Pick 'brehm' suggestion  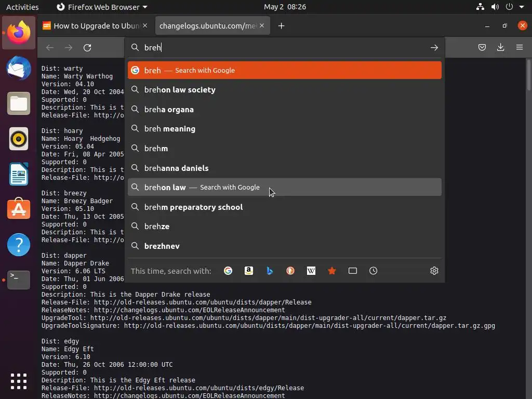click(285, 149)
